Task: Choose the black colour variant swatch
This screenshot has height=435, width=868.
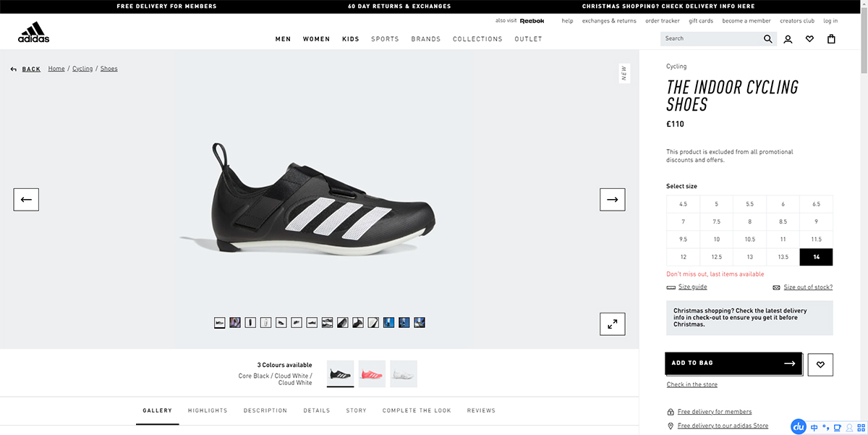Action: pyautogui.click(x=341, y=374)
